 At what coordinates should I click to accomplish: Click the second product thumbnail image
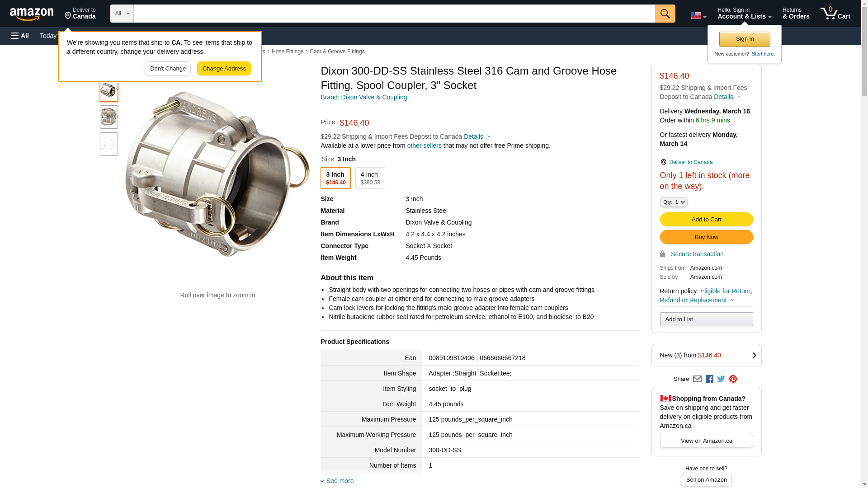(x=109, y=117)
